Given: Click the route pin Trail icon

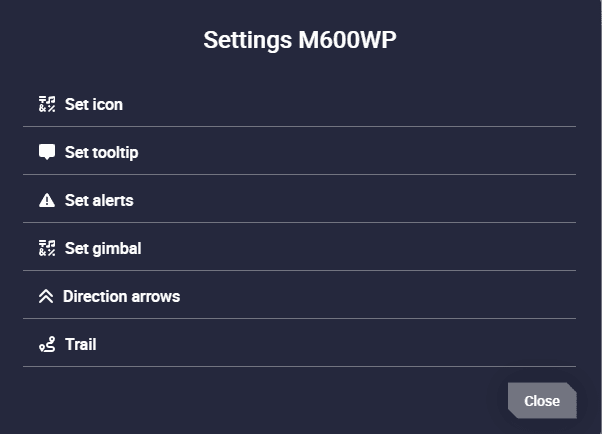Looking at the screenshot, I should click(x=47, y=344).
